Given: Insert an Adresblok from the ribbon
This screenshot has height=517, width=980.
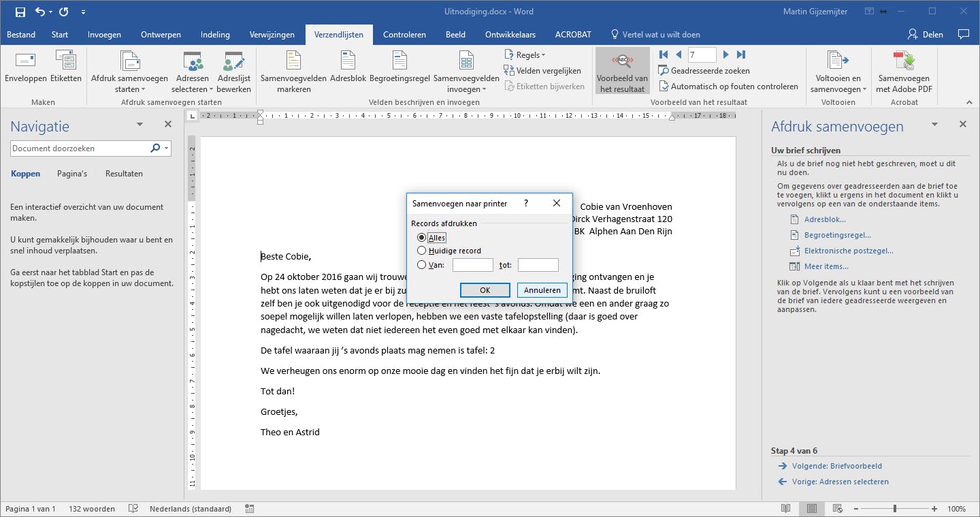Looking at the screenshot, I should tap(347, 63).
